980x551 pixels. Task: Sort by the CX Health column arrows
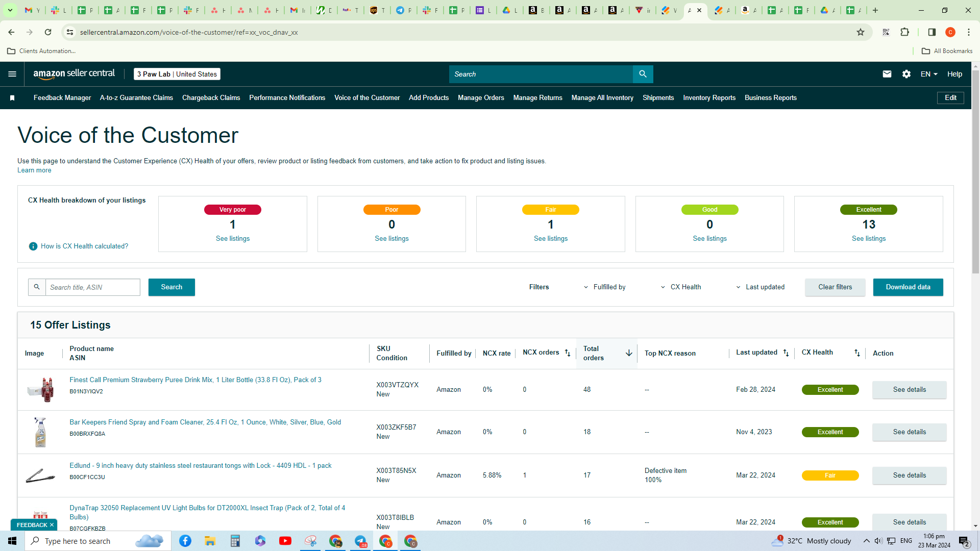click(857, 353)
